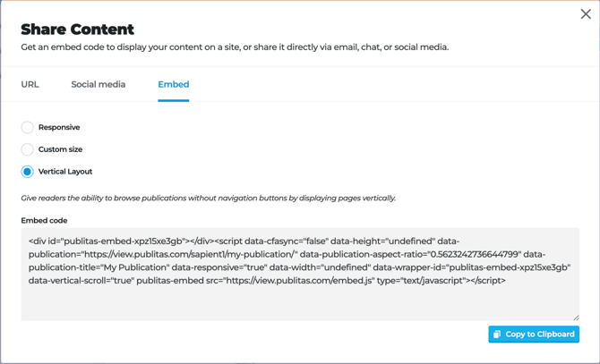Open the Social media tab
The height and width of the screenshot is (364, 600).
(99, 85)
